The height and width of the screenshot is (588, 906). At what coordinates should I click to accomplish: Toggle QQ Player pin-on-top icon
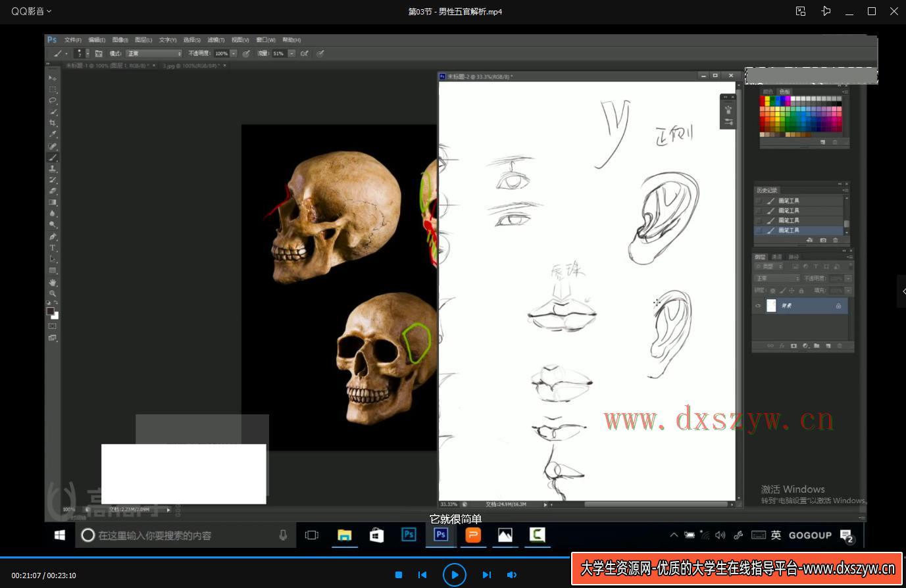826,11
